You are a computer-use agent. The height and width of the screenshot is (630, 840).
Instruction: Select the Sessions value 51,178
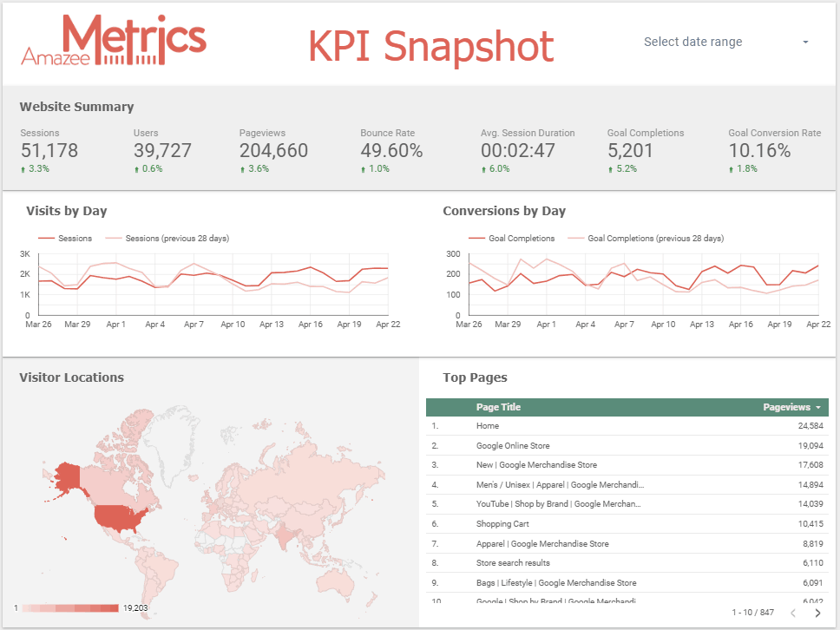click(x=49, y=150)
